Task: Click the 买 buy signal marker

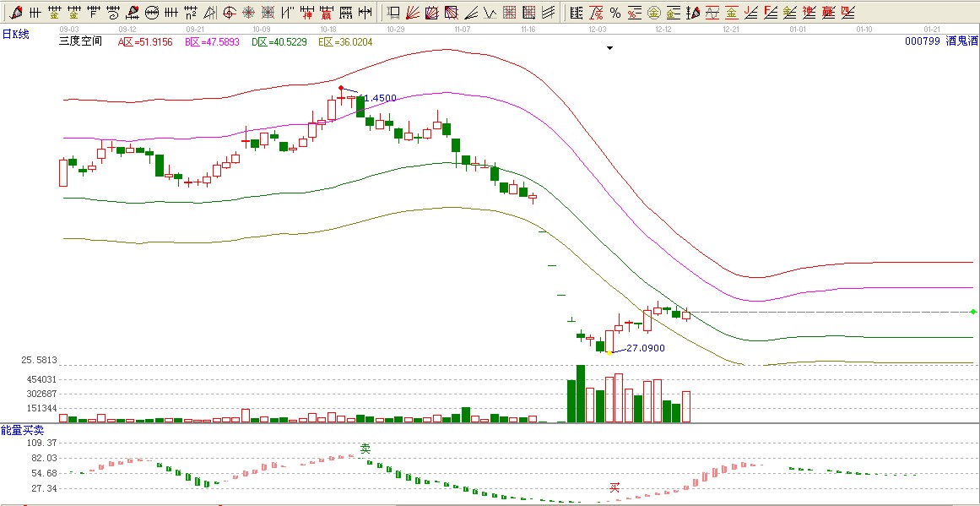Action: click(x=615, y=487)
